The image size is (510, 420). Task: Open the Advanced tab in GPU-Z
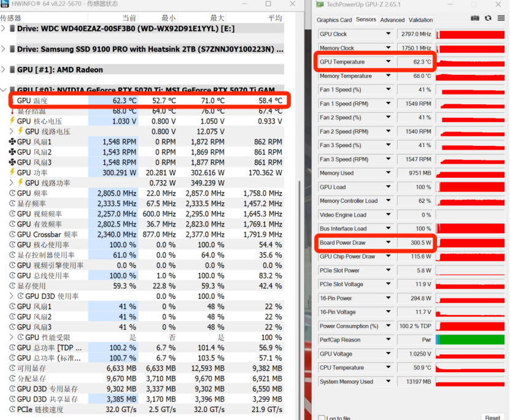coord(392,20)
